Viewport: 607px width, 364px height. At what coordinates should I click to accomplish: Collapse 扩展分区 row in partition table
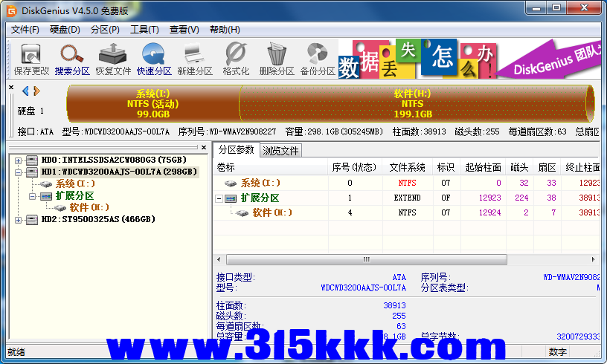[x=219, y=198]
